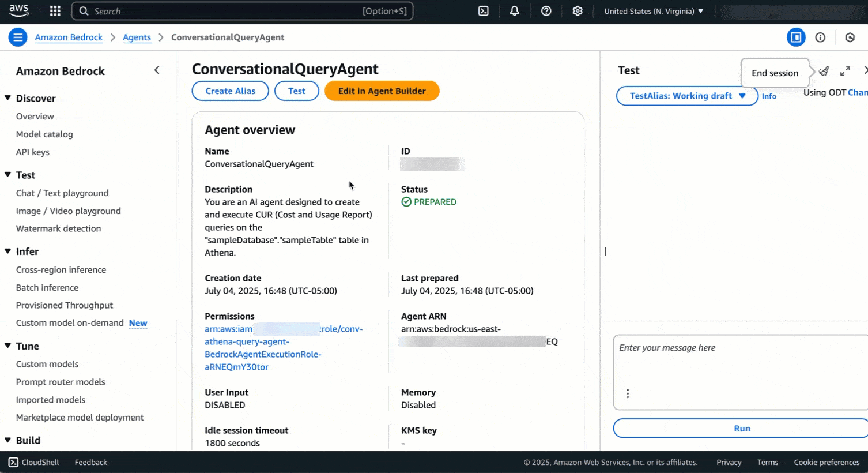Click the '1800 seconds' idle timeout value
The height and width of the screenshot is (473, 868).
[232, 443]
